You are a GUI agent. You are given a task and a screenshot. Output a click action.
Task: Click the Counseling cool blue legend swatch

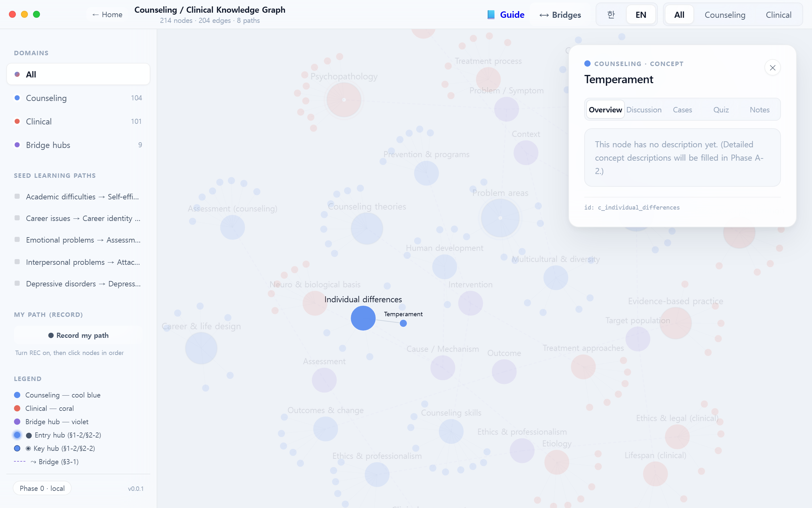point(17,395)
